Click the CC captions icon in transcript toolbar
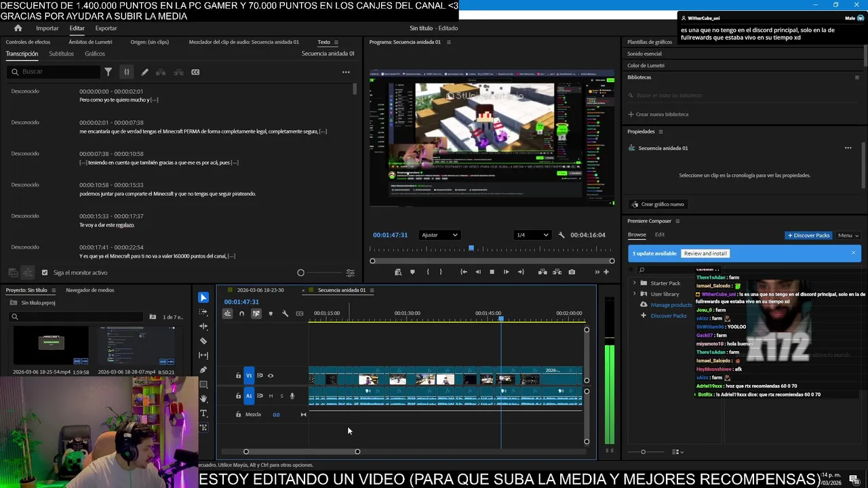 tap(195, 72)
